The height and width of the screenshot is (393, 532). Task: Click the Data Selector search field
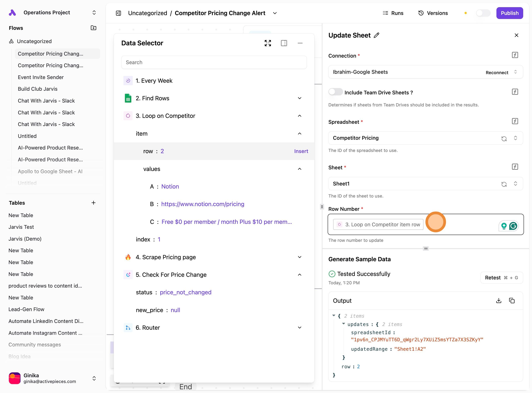coord(214,62)
